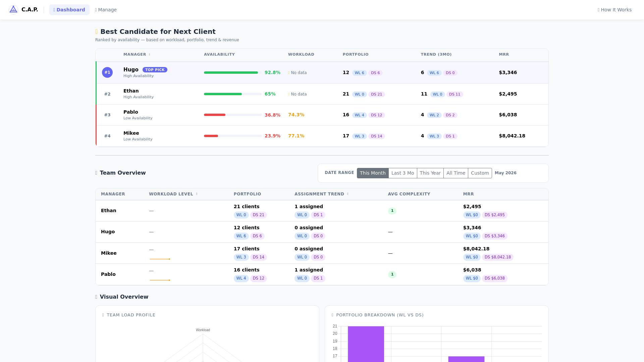Click the DS 11 trend badge for Ethan
Image resolution: width=644 pixels, height=362 pixels.
coord(454,94)
